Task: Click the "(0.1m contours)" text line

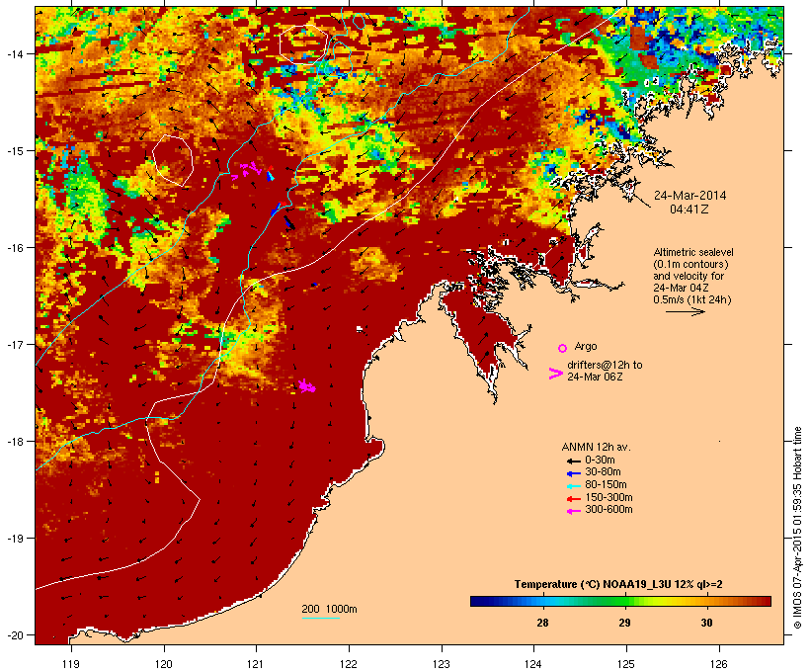Action: 690,264
